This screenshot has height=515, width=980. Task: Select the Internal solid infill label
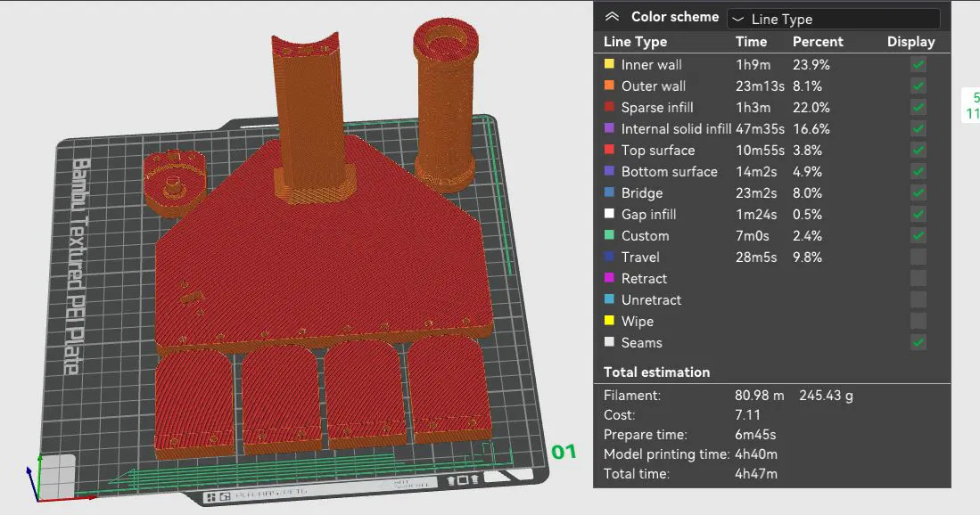tap(676, 128)
